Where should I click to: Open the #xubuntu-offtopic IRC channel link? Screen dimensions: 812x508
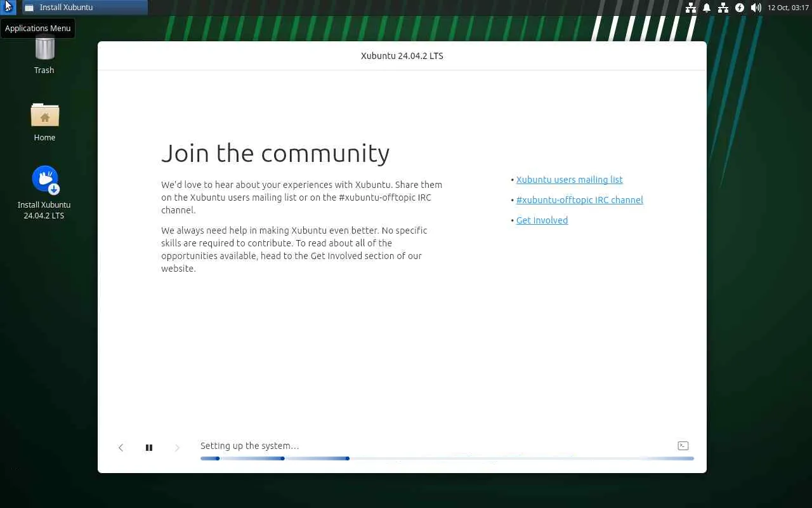(580, 200)
